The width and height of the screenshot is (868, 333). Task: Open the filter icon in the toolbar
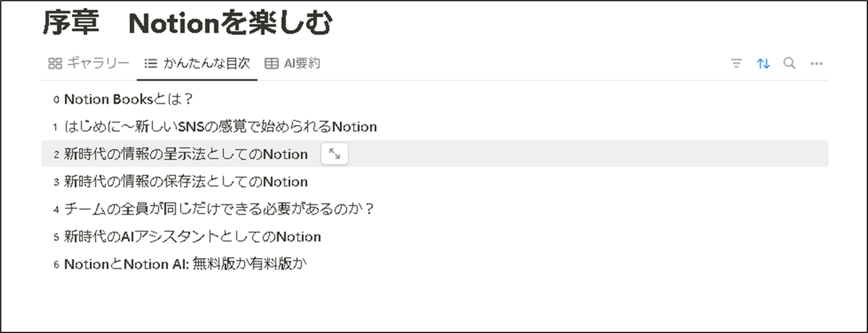click(x=736, y=63)
